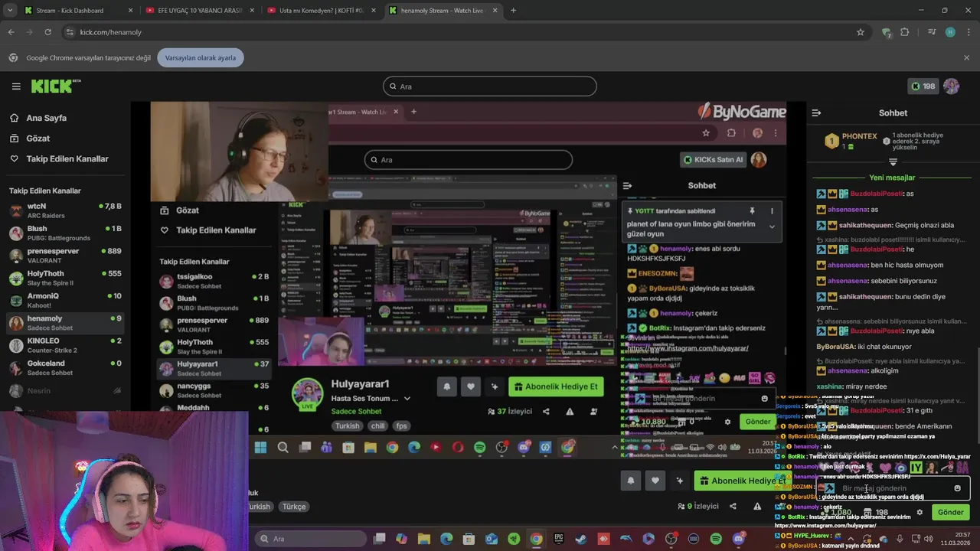Open the HolyThoth channel in the sidebar
Screen dimensions: 980x551
(65, 278)
